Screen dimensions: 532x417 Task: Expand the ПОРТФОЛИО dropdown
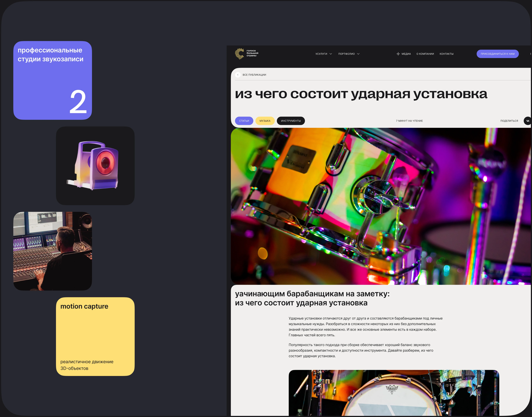(x=347, y=54)
